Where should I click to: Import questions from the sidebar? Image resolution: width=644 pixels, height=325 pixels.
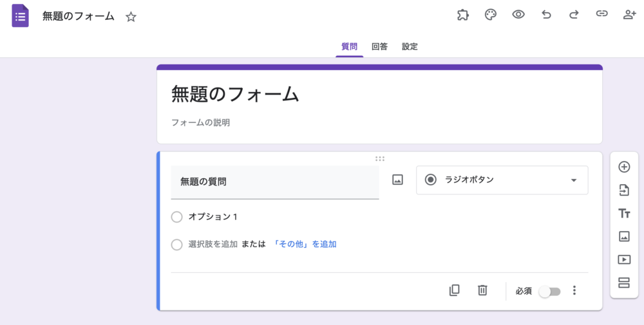tap(623, 190)
